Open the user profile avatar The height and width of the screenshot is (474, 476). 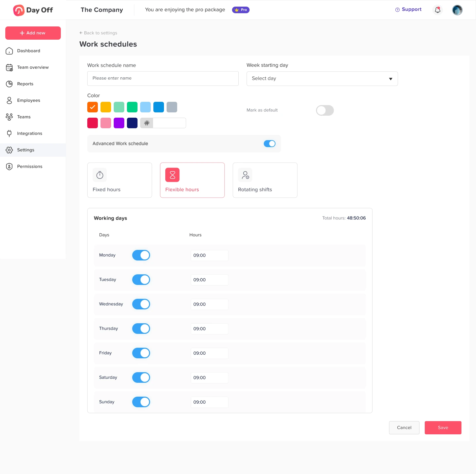(x=457, y=10)
